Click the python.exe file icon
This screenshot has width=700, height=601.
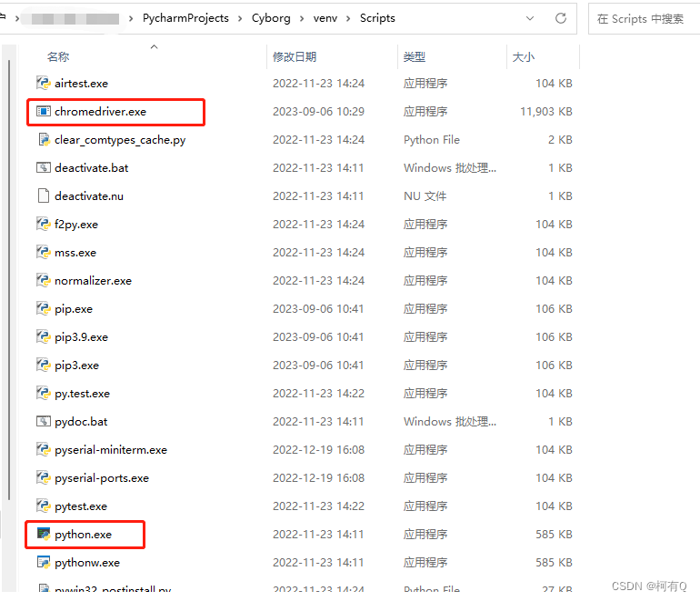click(x=44, y=534)
